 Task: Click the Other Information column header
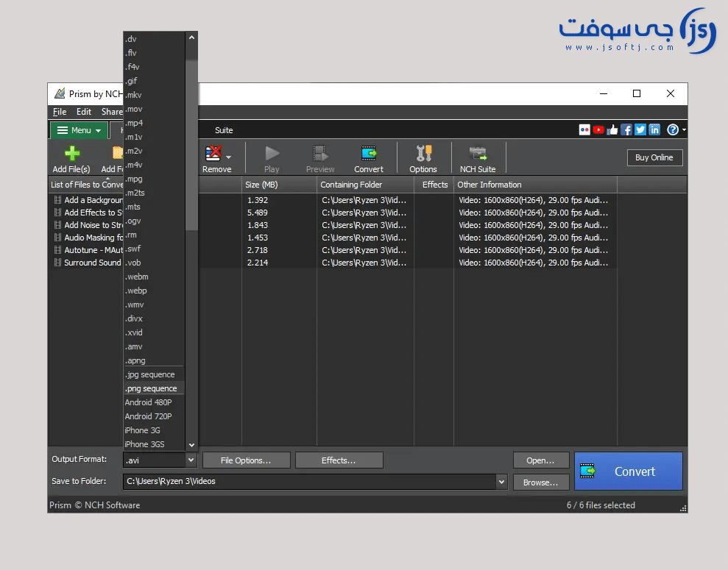click(x=536, y=185)
